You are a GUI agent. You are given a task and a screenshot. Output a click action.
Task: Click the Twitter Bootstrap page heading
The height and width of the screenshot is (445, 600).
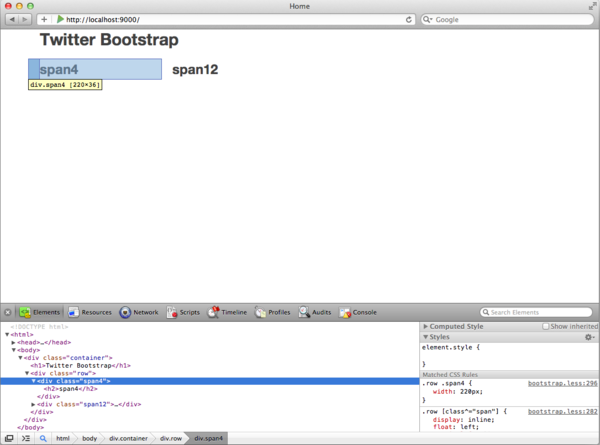pyautogui.click(x=109, y=40)
